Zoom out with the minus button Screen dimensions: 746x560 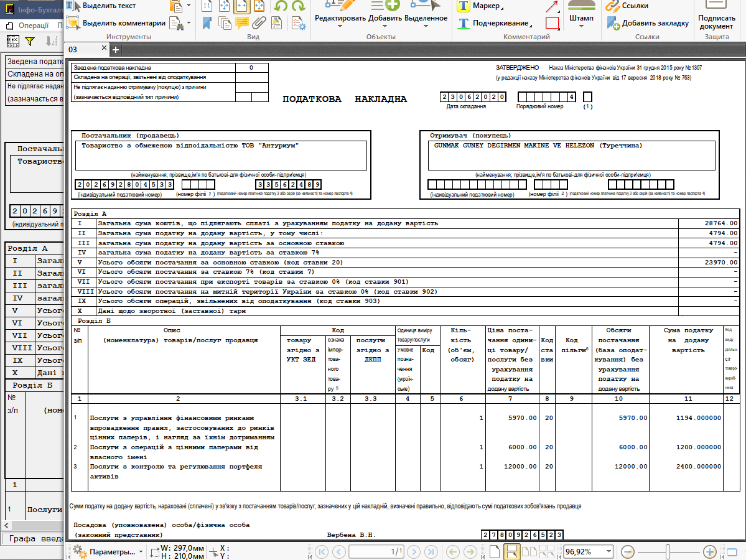click(x=628, y=552)
